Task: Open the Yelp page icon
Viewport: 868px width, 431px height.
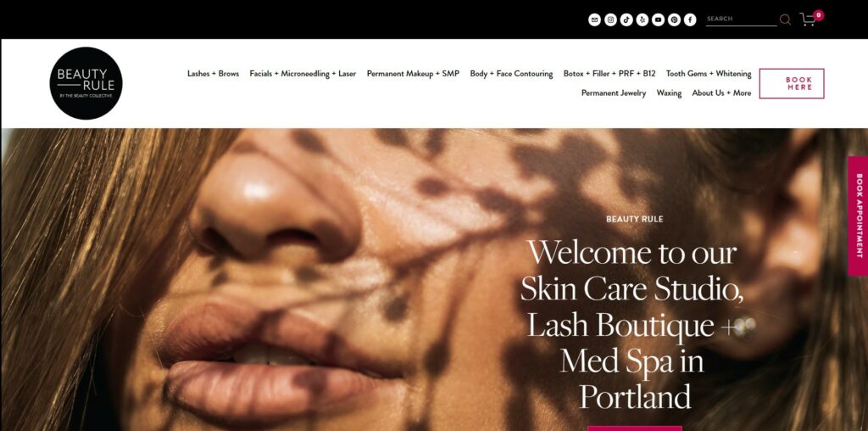Action: [643, 20]
